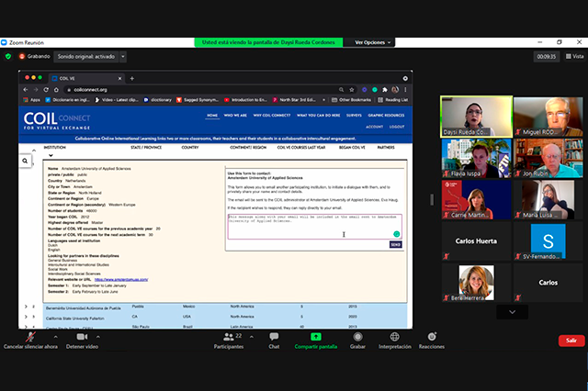This screenshot has height=391, width=588.
Task: Sort by BEGAN COIL VE column header
Action: (x=352, y=148)
